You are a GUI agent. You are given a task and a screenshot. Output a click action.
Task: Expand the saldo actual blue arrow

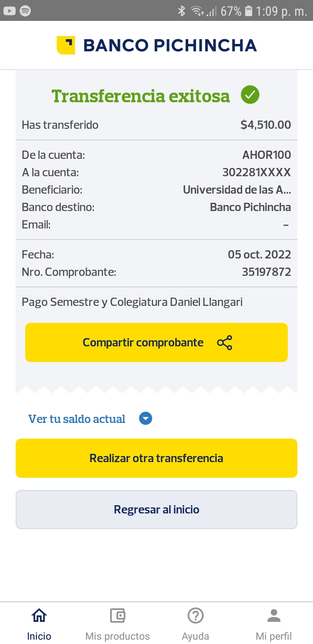[146, 419]
